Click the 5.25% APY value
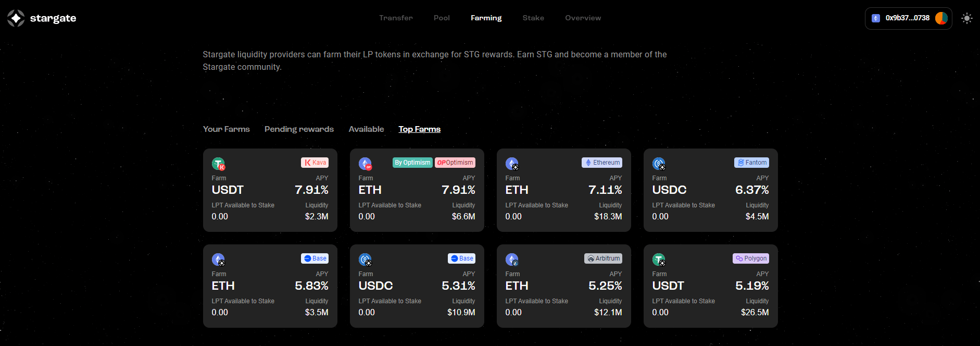The width and height of the screenshot is (980, 346). [605, 286]
